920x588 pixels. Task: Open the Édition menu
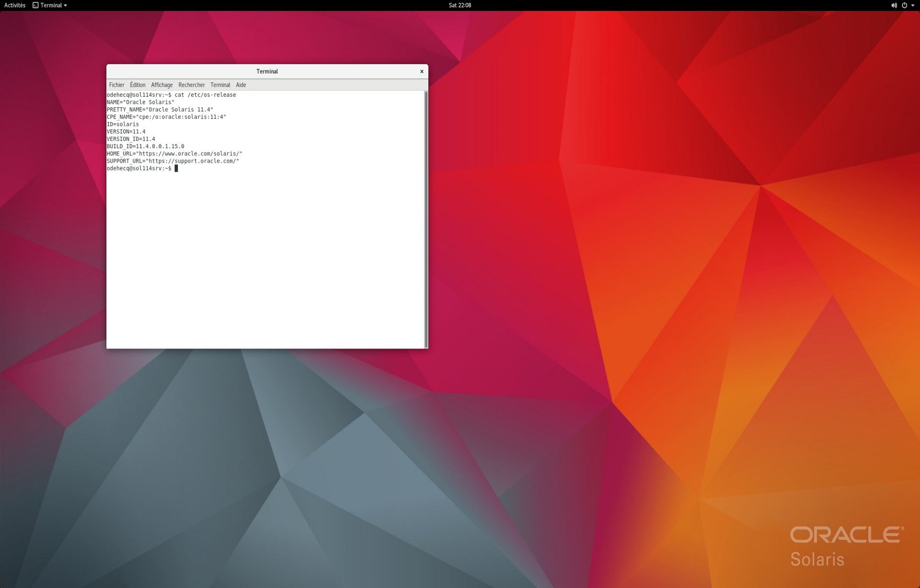click(138, 85)
